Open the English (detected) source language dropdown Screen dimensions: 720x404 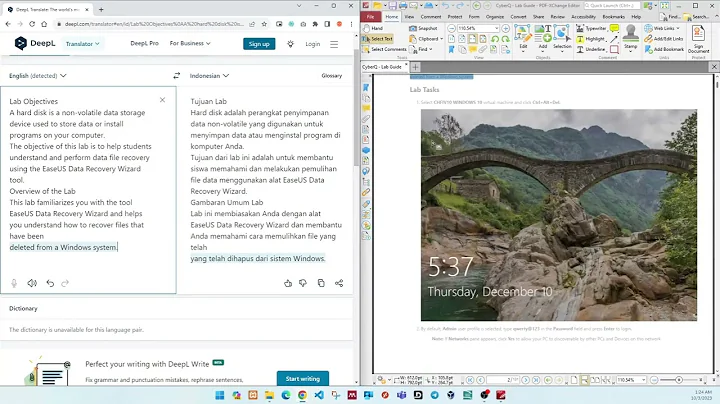tap(38, 76)
